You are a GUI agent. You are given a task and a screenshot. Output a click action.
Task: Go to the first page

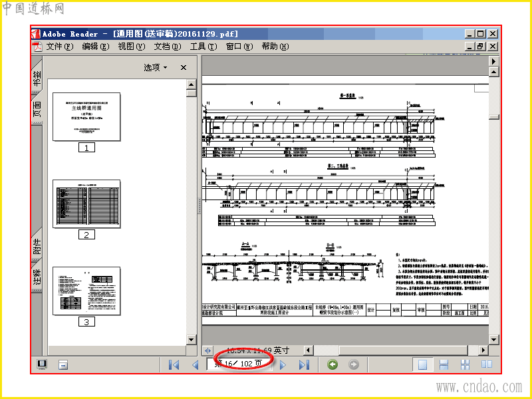click(x=174, y=364)
